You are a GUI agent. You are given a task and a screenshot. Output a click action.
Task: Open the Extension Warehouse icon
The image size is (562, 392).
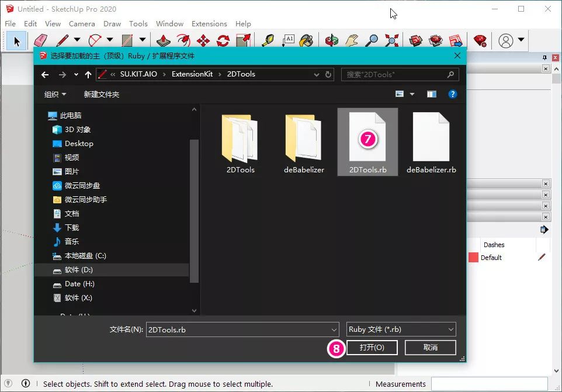tap(436, 40)
